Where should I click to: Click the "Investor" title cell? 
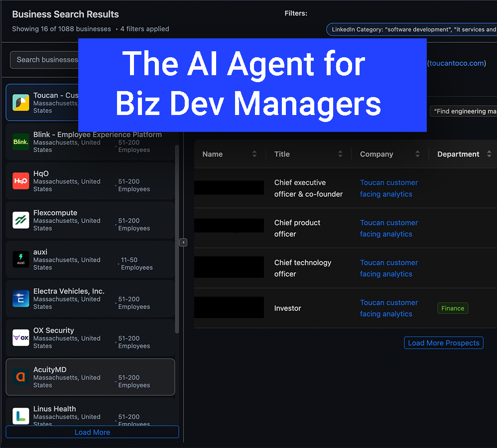coord(287,308)
